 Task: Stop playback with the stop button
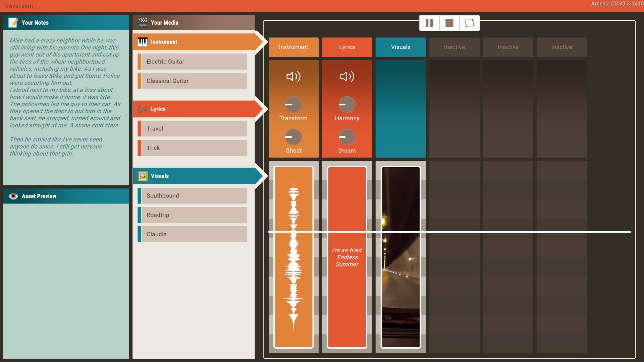[x=449, y=23]
